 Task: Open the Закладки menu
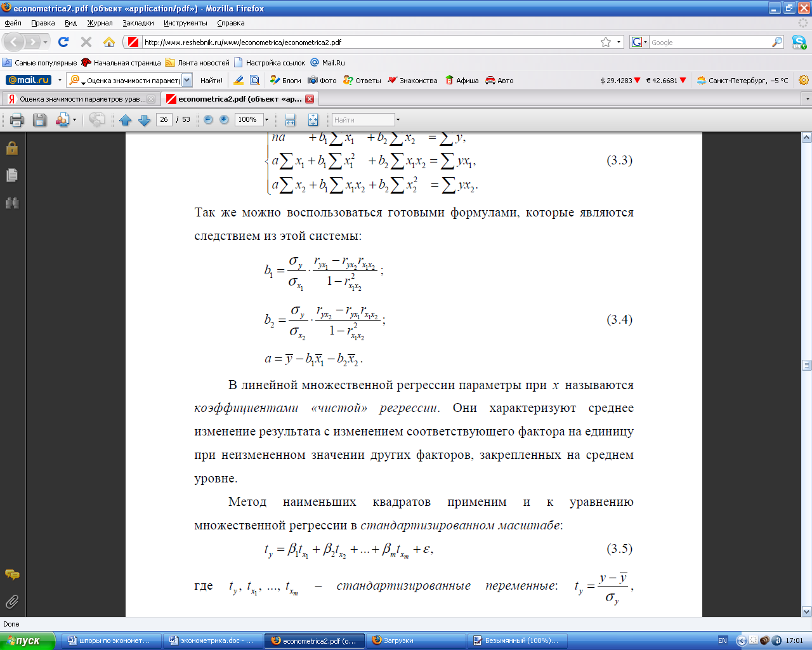coord(138,23)
